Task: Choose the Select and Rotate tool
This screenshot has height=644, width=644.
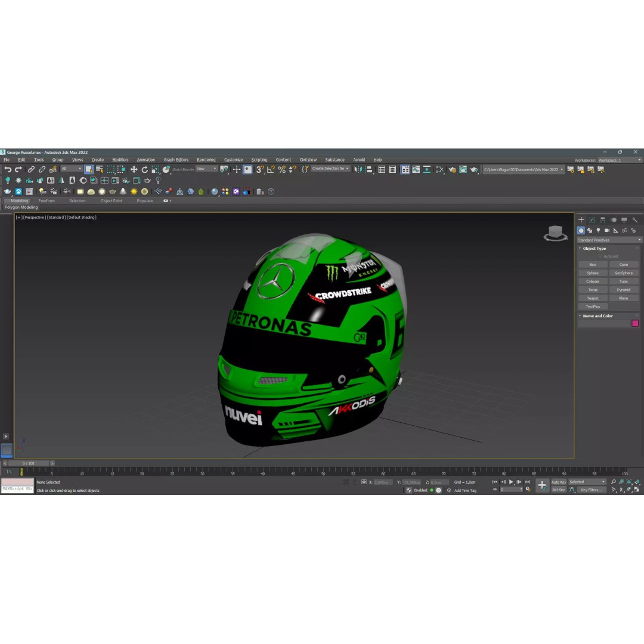Action: pos(144,169)
